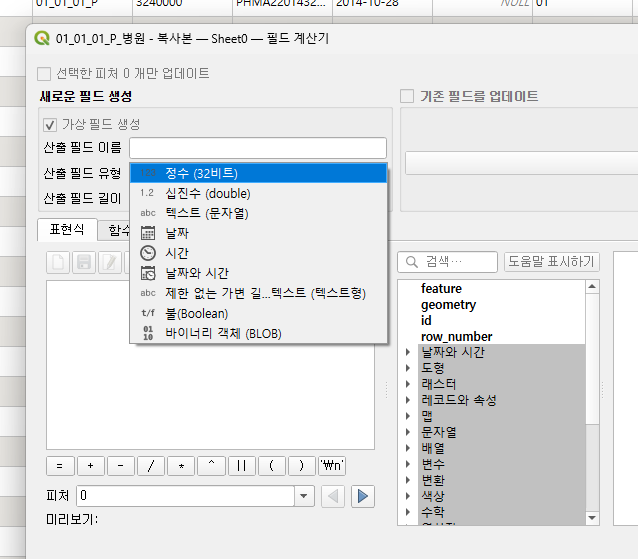
Task: Select 'row_number' in the function list
Action: pos(456,337)
